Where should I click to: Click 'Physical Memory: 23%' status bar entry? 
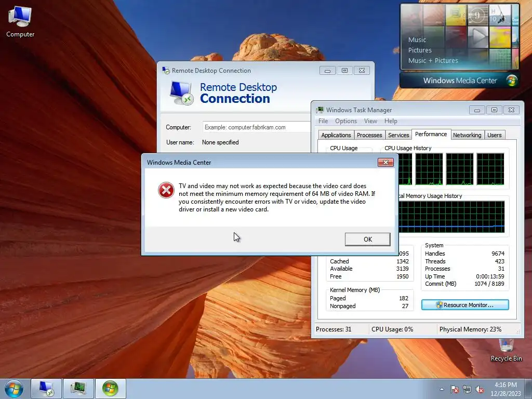click(x=470, y=329)
